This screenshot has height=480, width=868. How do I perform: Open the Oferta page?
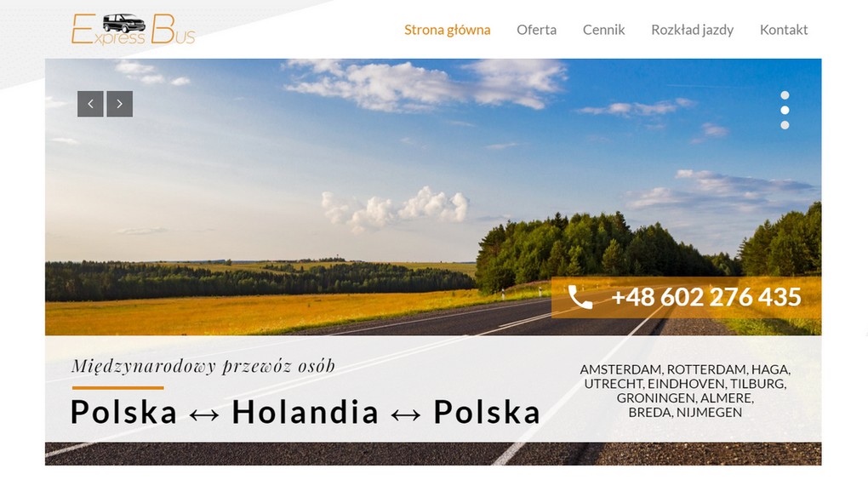pyautogui.click(x=536, y=30)
